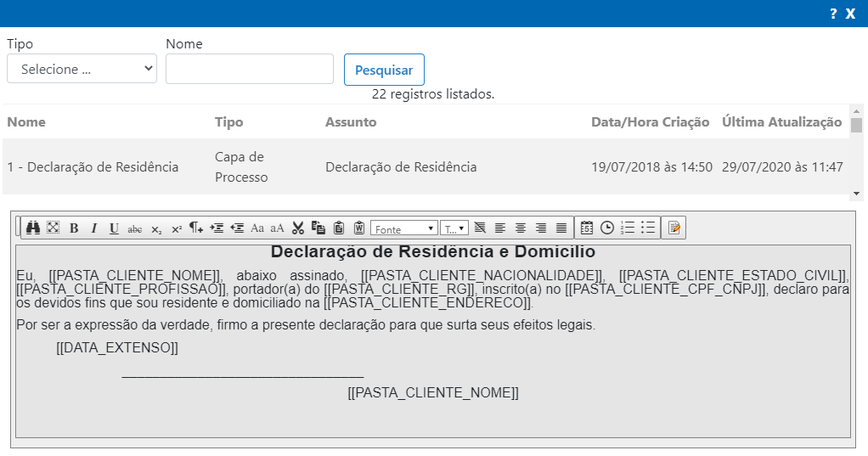Cut selection with scissors icon
This screenshot has width=868, height=456.
point(298,228)
